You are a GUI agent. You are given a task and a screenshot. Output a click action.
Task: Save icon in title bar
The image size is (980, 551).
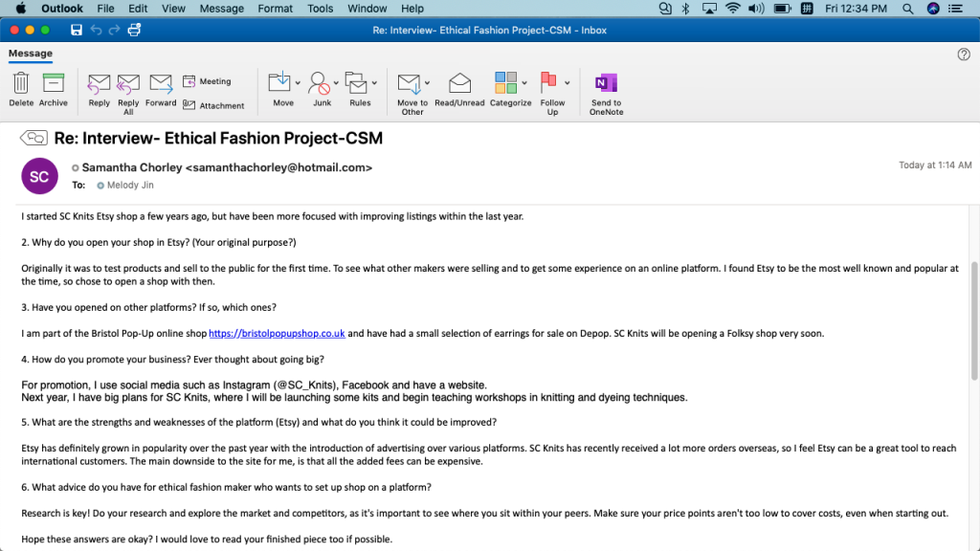pyautogui.click(x=77, y=30)
